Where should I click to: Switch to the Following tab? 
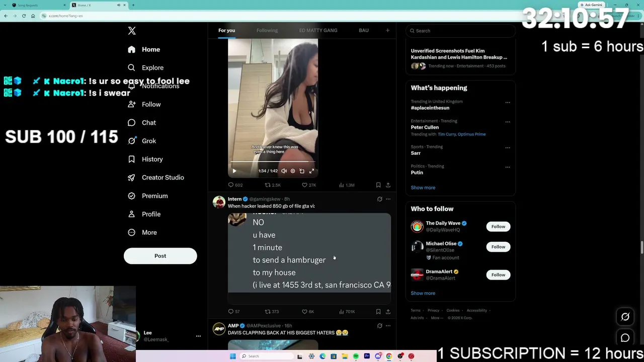[x=267, y=30]
